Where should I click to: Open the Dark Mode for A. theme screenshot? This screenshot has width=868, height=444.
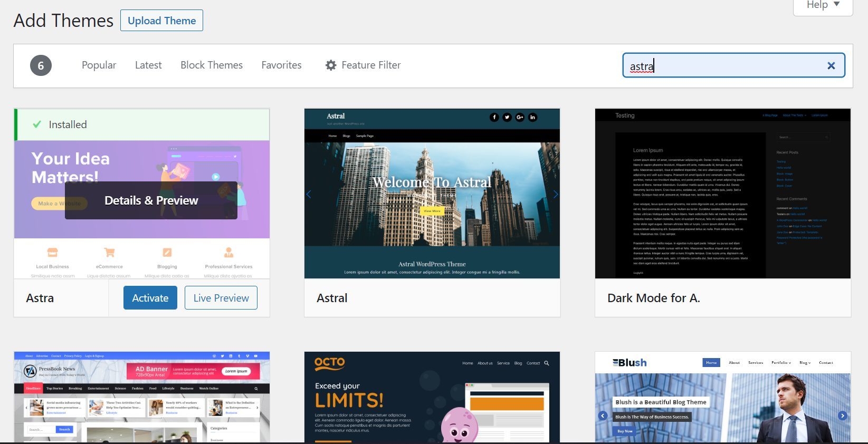coord(723,194)
